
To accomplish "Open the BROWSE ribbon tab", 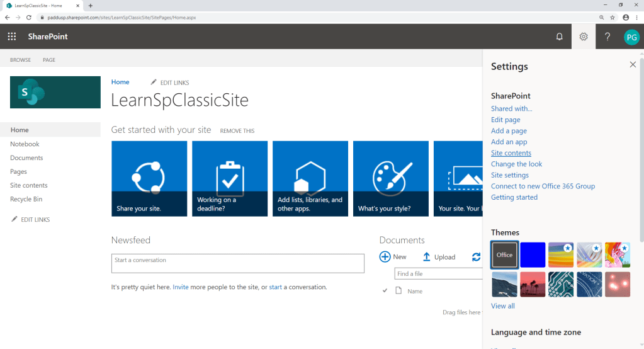I will (20, 60).
